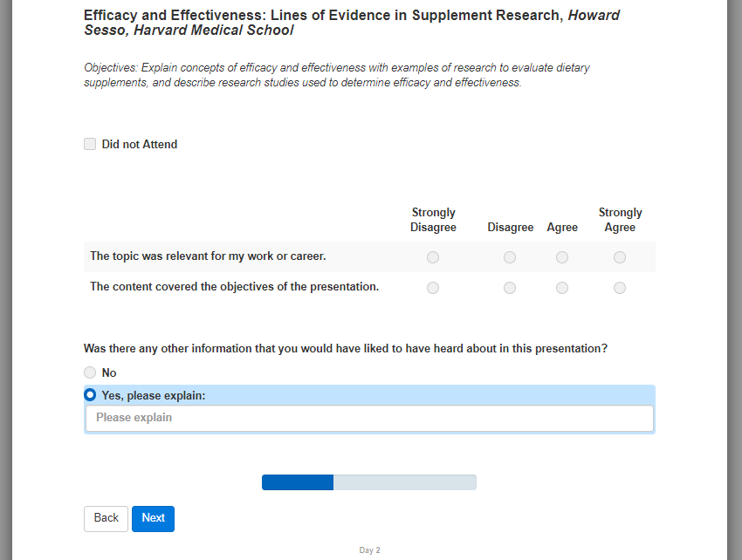Go to the Next survey page

point(153,518)
